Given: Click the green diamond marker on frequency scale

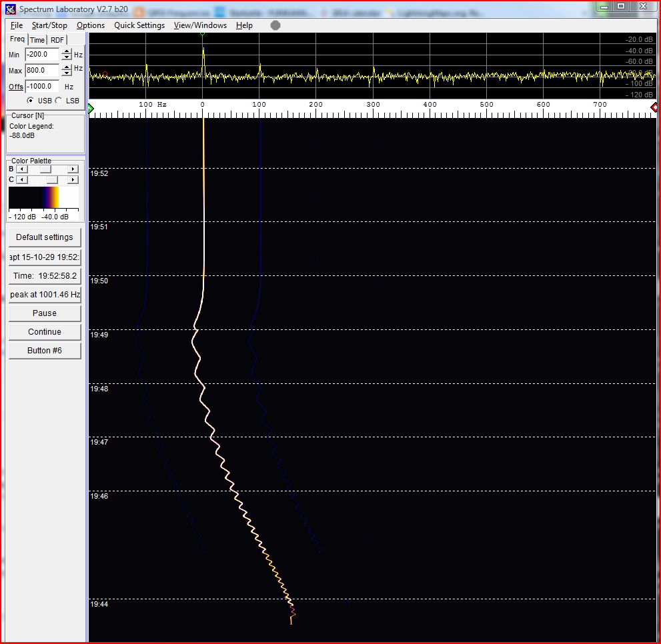Looking at the screenshot, I should pos(91,107).
